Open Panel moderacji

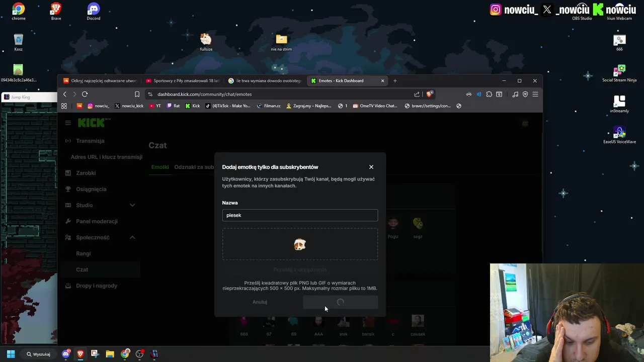[97, 221]
